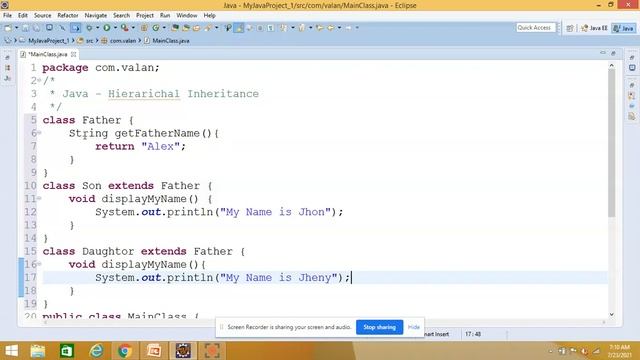Click the Open Perspective icon
Screen dimensions: 640x360
click(x=570, y=28)
